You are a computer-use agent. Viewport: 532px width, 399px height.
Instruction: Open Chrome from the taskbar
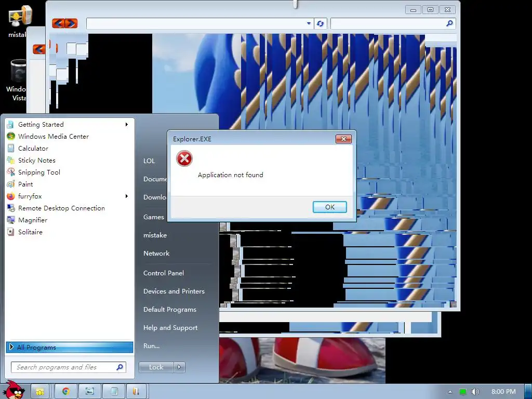point(66,392)
